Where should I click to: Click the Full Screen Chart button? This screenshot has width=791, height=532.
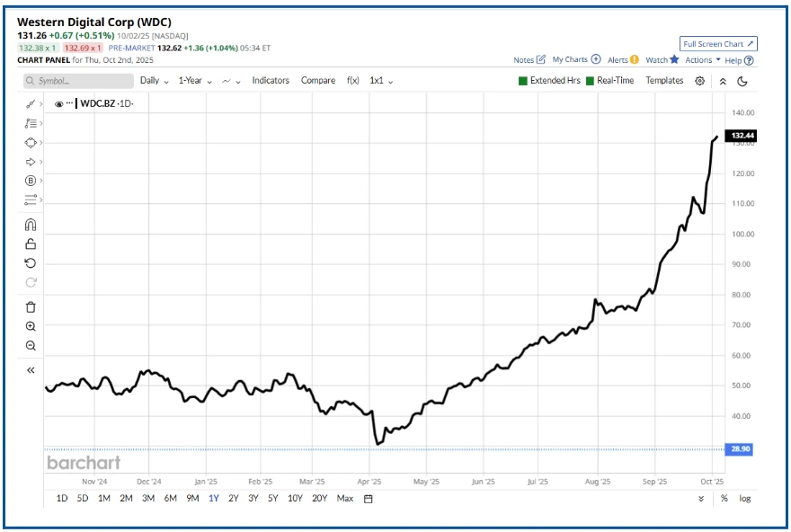pos(719,43)
